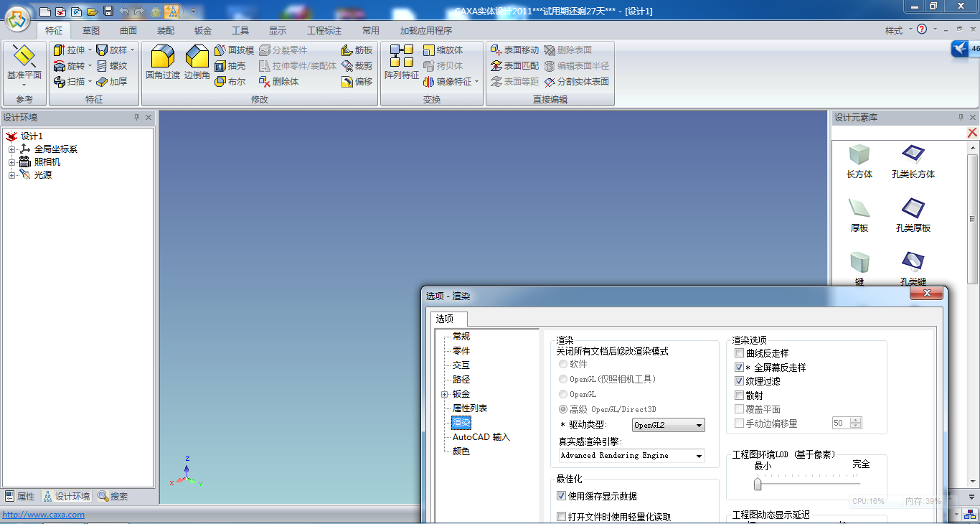Click the 阵列特征 pattern feature tool
The height and width of the screenshot is (524, 980).
pos(402,62)
